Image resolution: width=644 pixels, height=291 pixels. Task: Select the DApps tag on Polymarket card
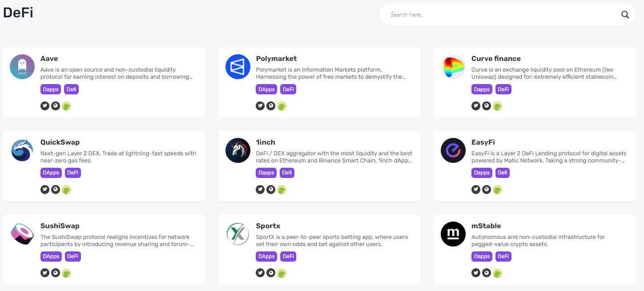click(x=266, y=89)
